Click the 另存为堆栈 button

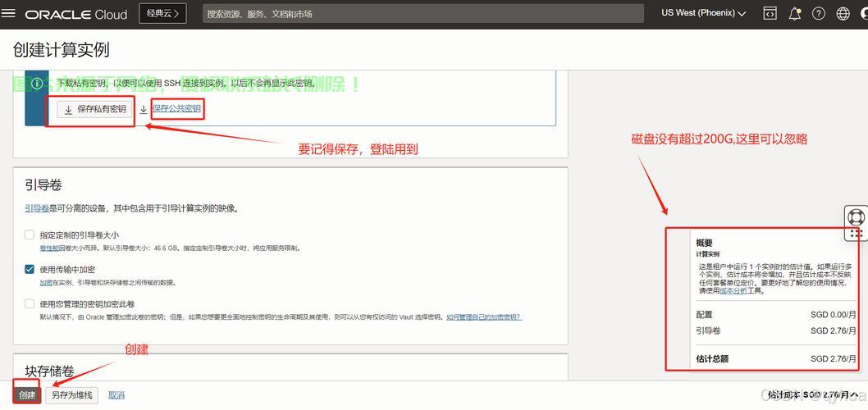coord(72,395)
